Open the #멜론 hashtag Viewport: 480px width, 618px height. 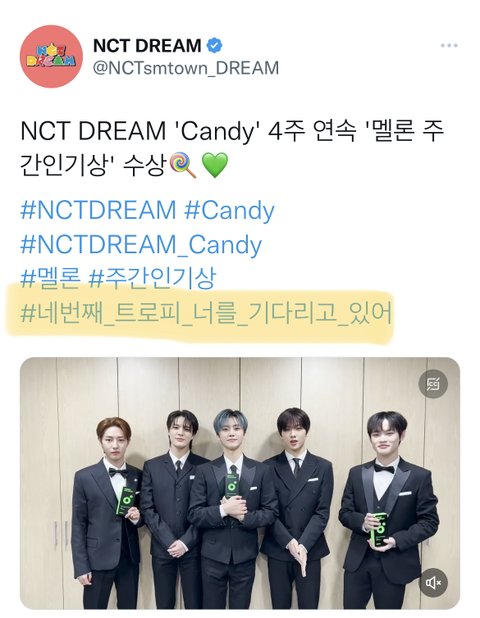[50, 277]
